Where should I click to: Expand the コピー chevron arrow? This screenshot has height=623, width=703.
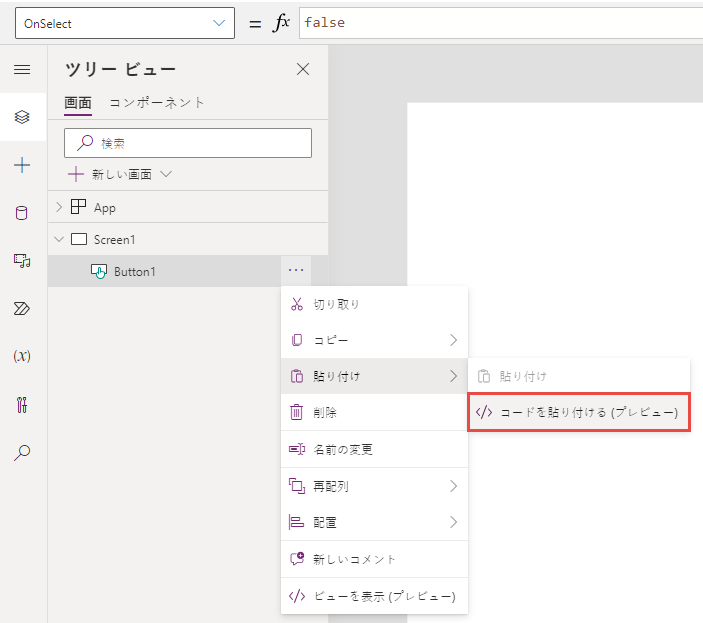click(454, 340)
